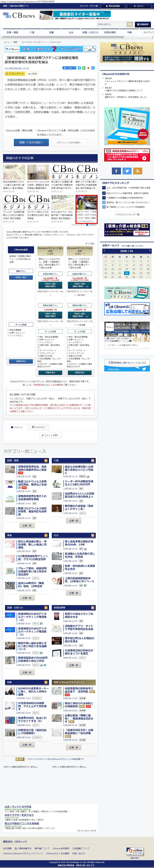
Task: Click 手続きへ進む under 無料プラン
Action: (21, 277)
